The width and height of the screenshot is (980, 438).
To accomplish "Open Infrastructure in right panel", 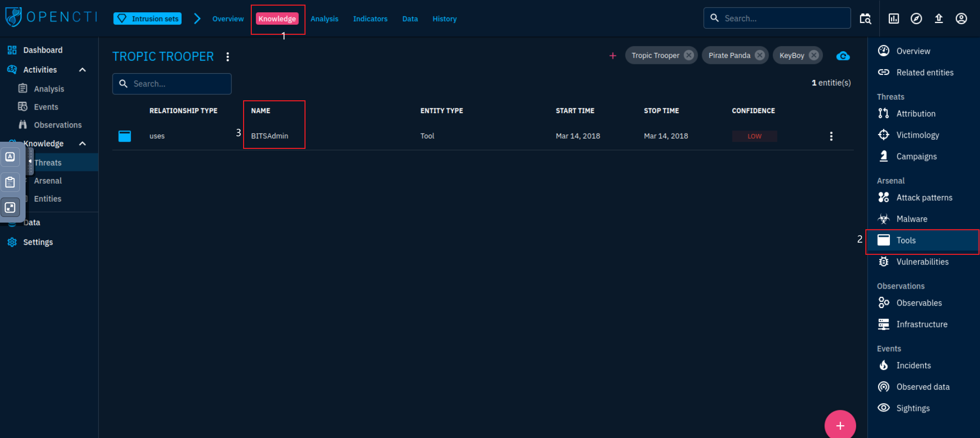I will [x=923, y=324].
